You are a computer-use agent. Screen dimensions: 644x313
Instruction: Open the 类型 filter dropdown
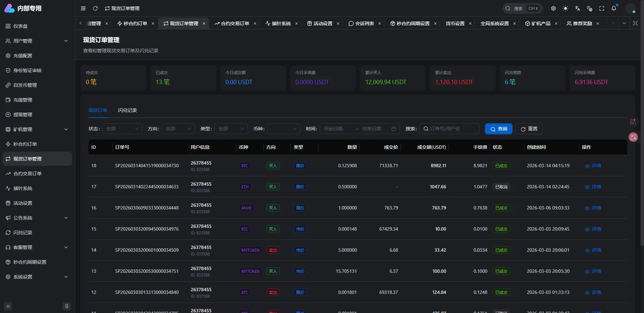(231, 129)
